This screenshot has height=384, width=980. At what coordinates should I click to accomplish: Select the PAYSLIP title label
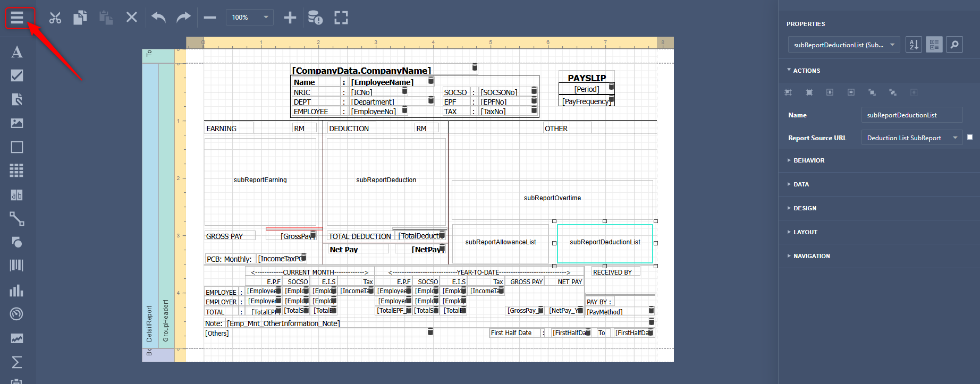(x=587, y=78)
